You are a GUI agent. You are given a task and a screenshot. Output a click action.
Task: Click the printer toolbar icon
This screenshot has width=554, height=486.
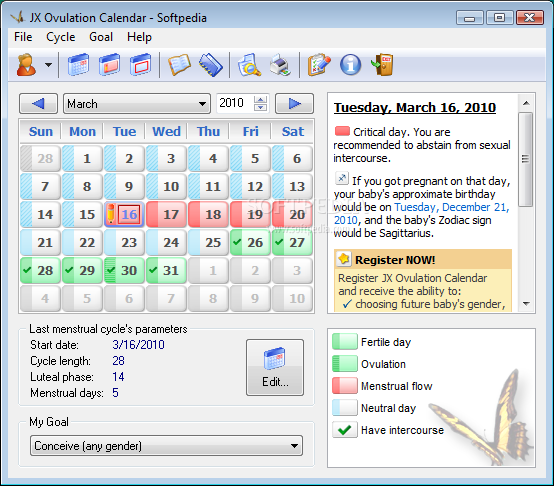(281, 65)
